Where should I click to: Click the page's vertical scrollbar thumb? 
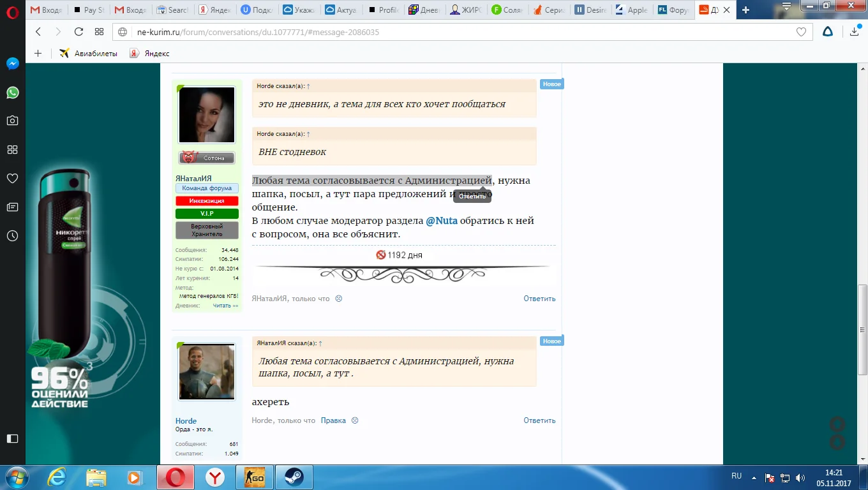862,330
